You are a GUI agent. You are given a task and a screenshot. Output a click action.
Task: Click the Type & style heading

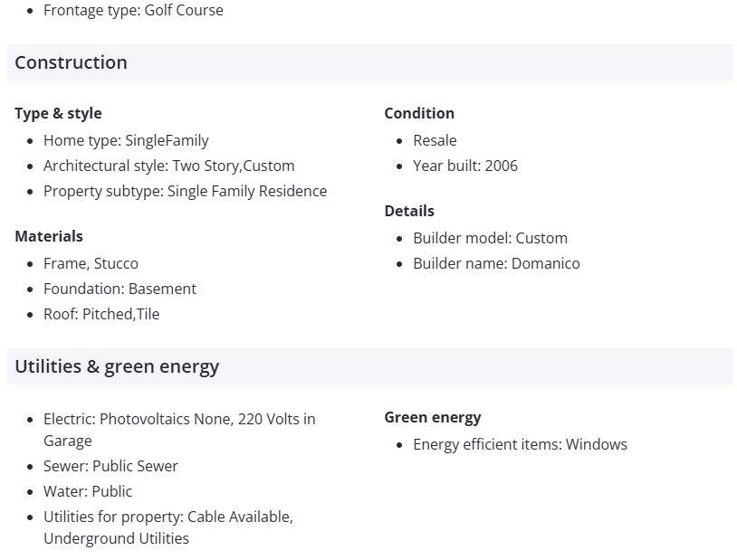click(x=58, y=113)
